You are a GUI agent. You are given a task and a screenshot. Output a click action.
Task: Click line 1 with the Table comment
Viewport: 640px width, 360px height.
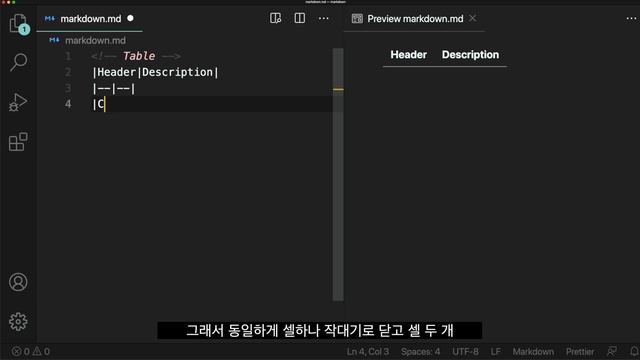pyautogui.click(x=136, y=56)
